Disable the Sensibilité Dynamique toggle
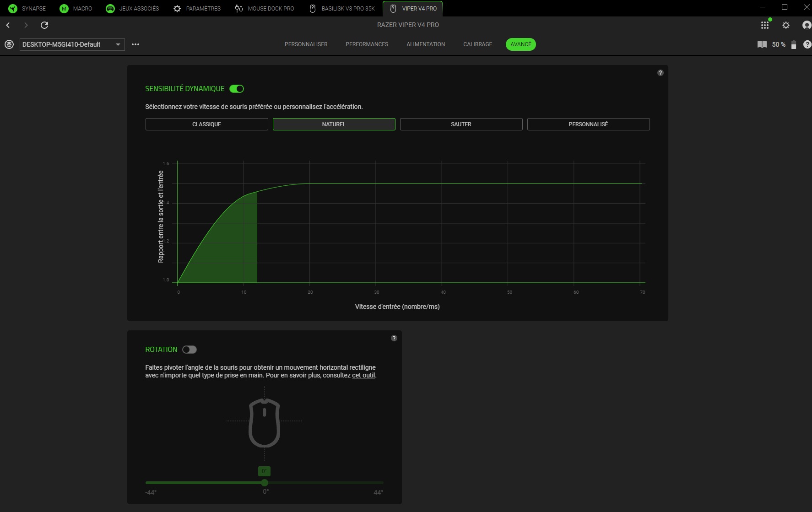Image resolution: width=812 pixels, height=512 pixels. click(x=237, y=89)
